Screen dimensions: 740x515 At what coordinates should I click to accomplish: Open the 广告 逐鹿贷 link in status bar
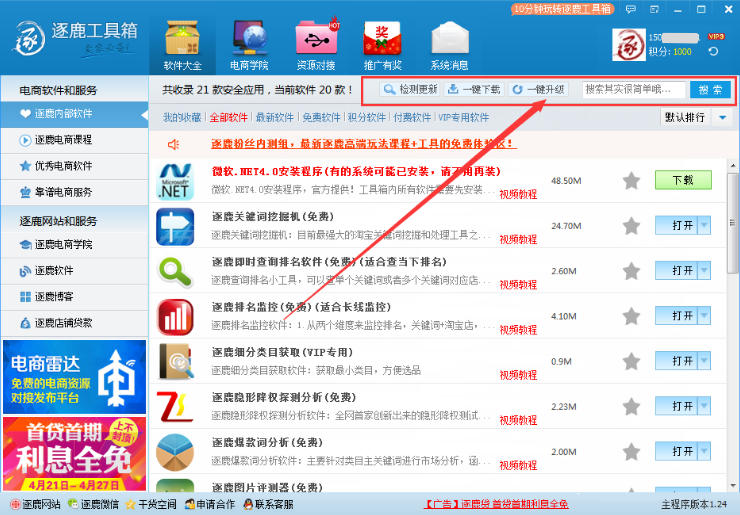click(x=496, y=504)
